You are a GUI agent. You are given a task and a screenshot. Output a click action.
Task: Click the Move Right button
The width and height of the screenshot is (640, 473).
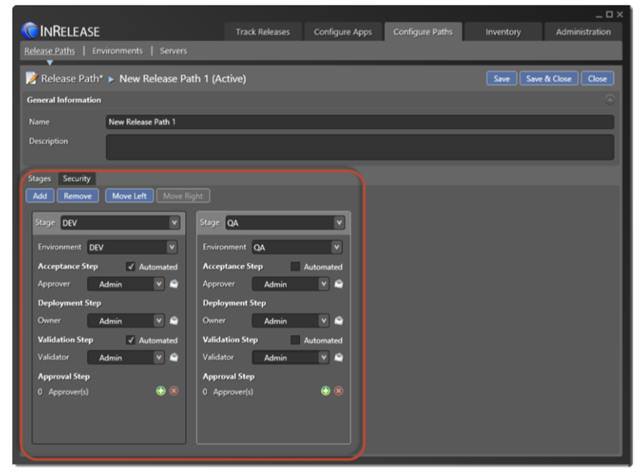coord(183,196)
